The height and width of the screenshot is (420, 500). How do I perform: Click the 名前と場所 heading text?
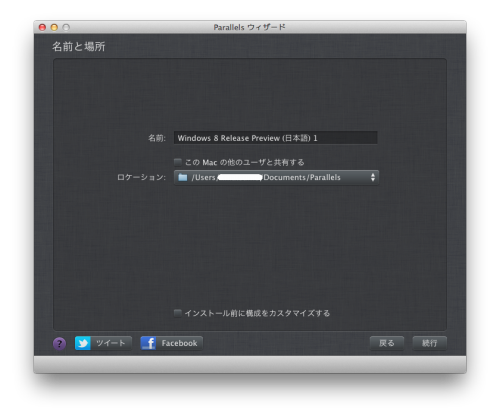pos(79,46)
